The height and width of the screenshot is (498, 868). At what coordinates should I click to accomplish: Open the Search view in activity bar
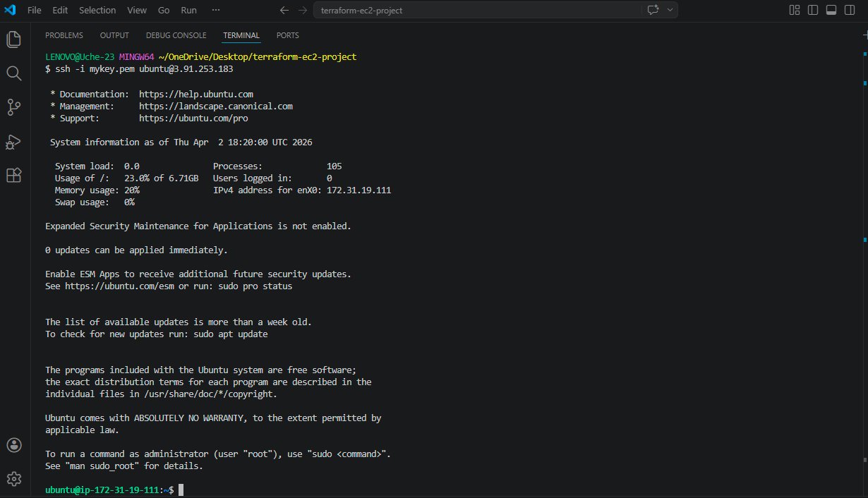click(13, 73)
